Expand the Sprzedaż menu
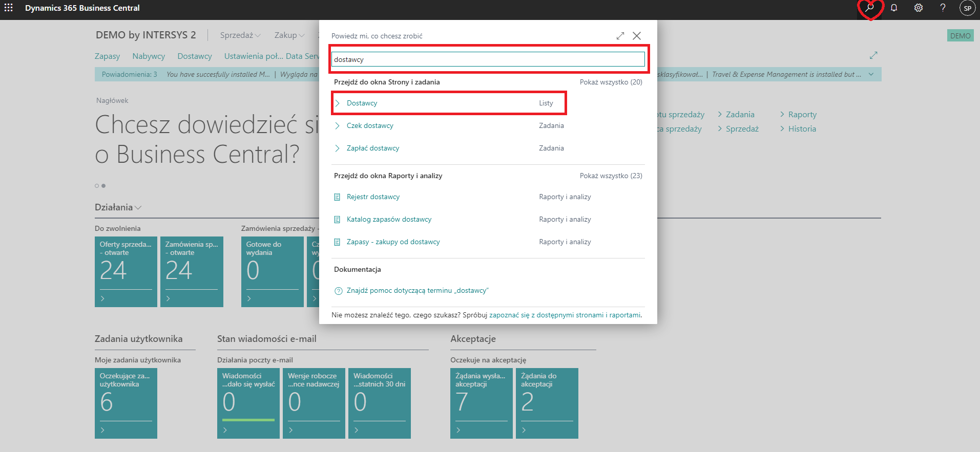The image size is (980, 452). 240,35
